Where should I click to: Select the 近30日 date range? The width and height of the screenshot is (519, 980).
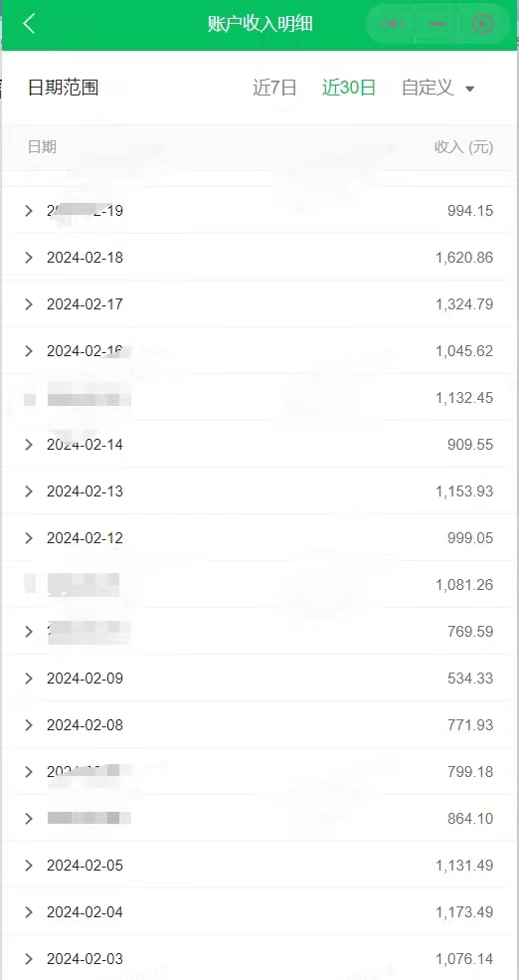coord(349,88)
